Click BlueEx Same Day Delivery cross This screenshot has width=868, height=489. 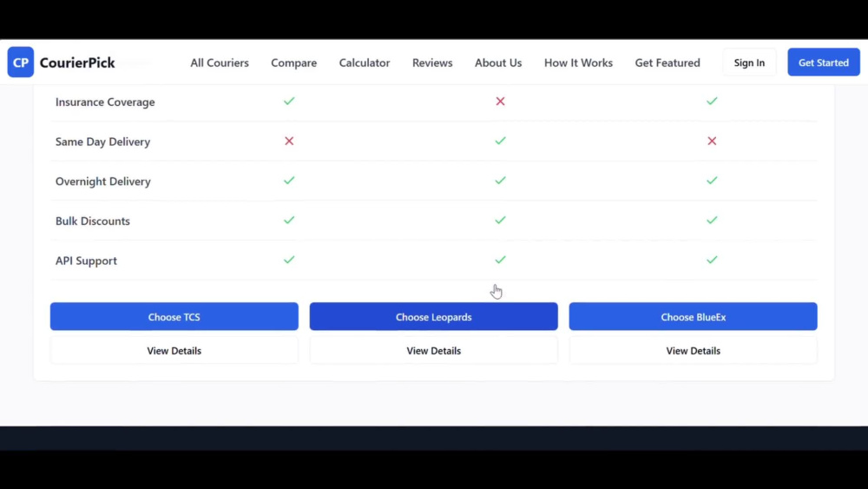pos(712,142)
